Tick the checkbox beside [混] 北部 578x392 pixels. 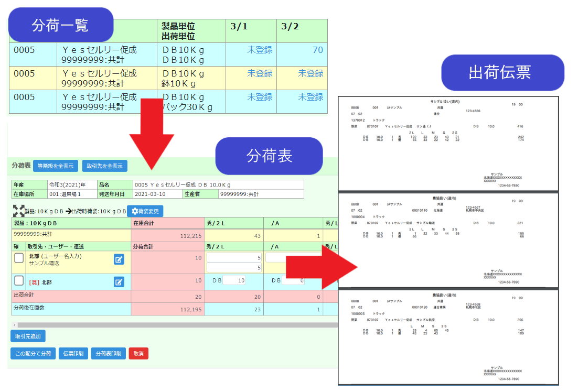click(19, 281)
